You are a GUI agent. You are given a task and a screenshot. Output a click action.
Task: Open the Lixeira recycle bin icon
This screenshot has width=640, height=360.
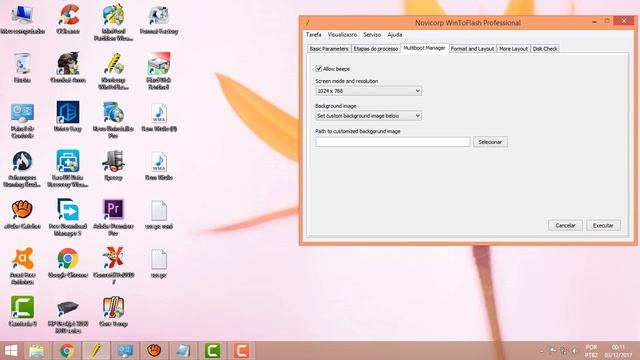click(22, 68)
